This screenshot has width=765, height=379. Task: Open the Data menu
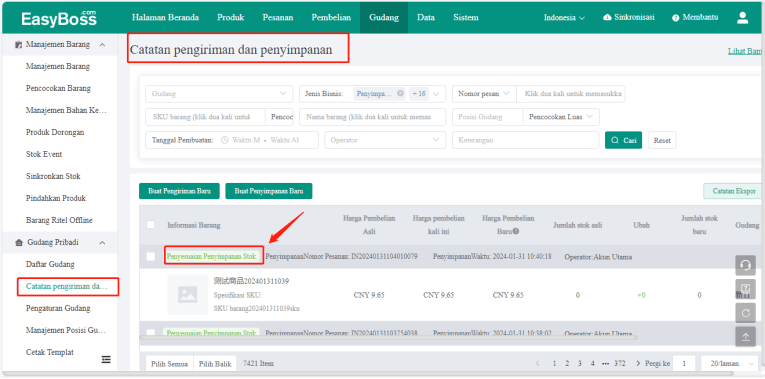point(426,18)
